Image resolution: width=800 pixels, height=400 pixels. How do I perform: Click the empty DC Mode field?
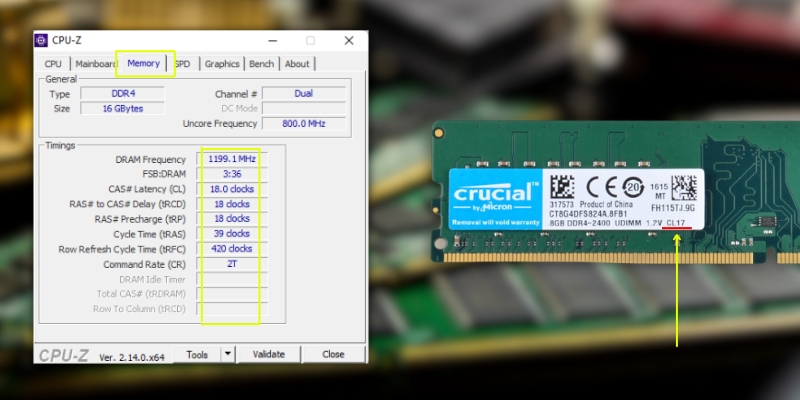304,109
